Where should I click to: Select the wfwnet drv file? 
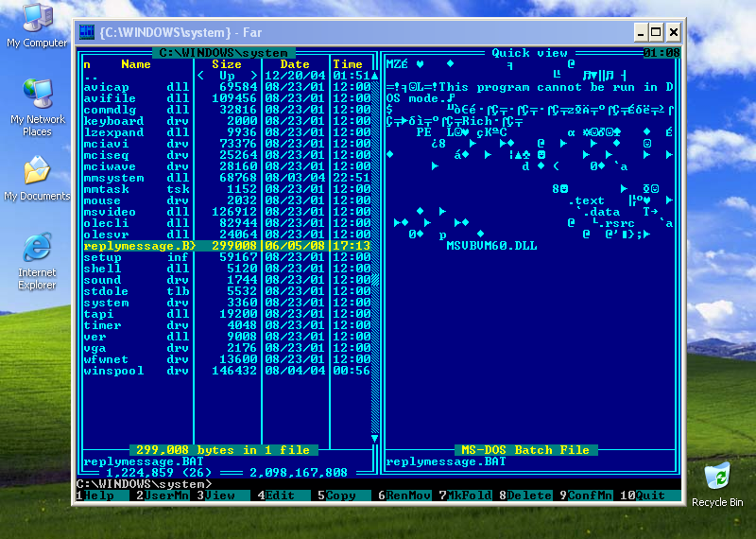click(227, 359)
